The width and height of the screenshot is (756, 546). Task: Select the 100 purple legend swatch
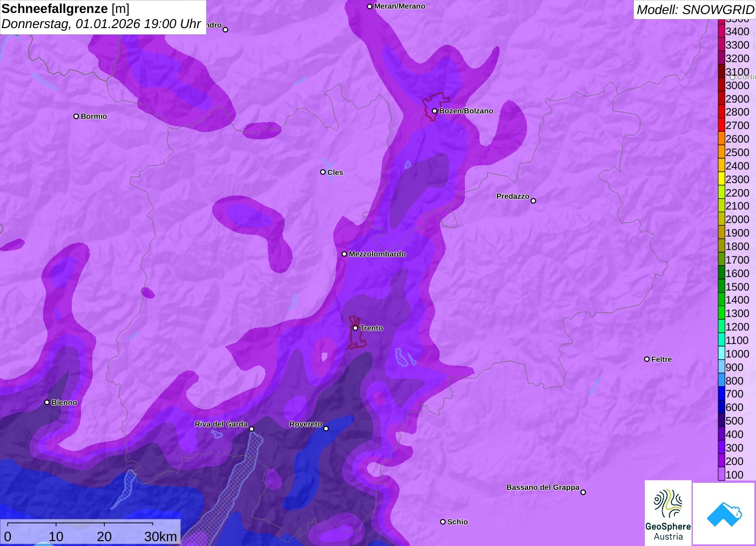721,474
